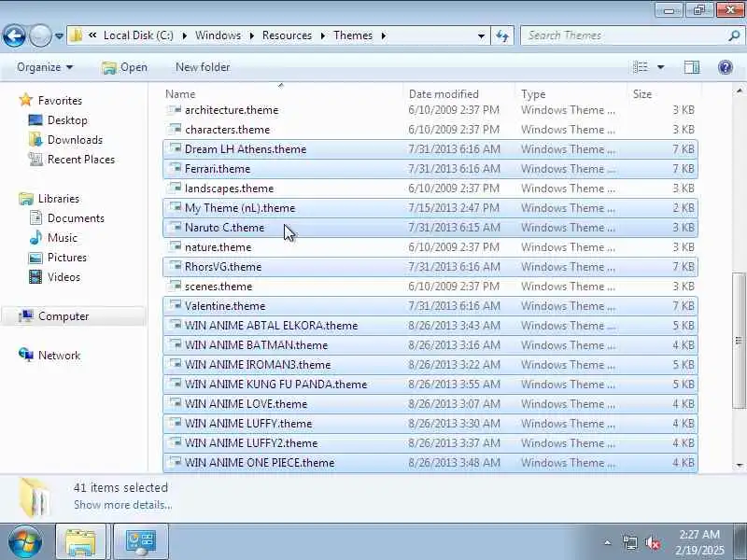Click the architecture.theme file icon
Viewport: 747px width, 560px height.
175,109
